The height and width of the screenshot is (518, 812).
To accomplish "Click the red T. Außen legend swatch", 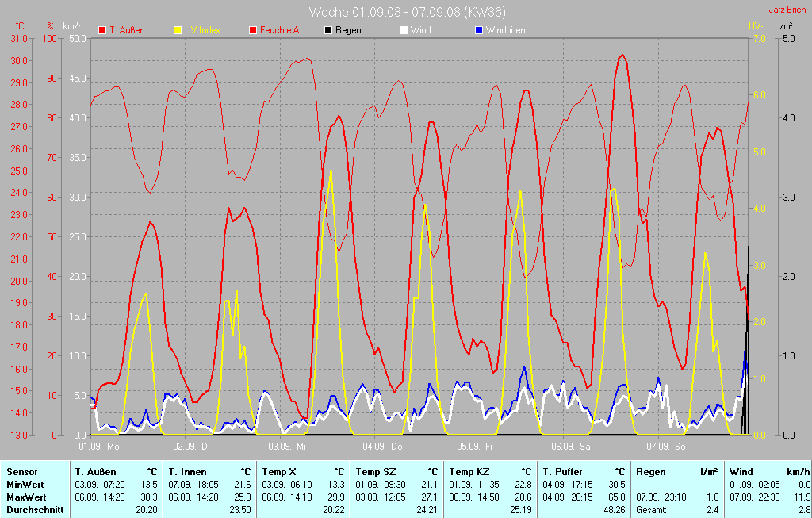I will click(x=102, y=30).
